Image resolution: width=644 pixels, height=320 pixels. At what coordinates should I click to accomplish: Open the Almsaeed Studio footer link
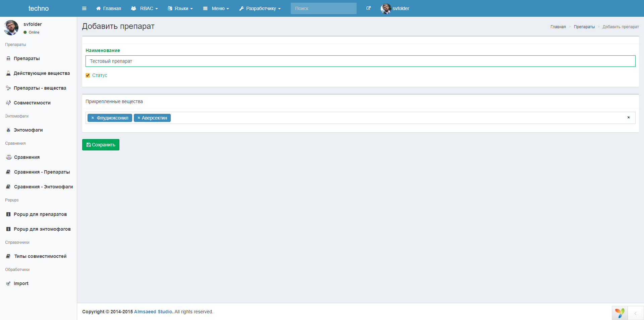(153, 312)
